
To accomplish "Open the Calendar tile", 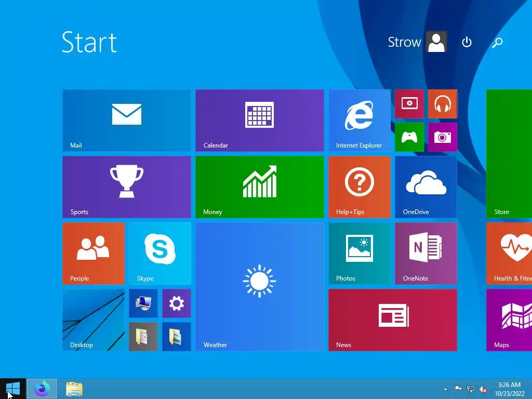I will pos(260,121).
